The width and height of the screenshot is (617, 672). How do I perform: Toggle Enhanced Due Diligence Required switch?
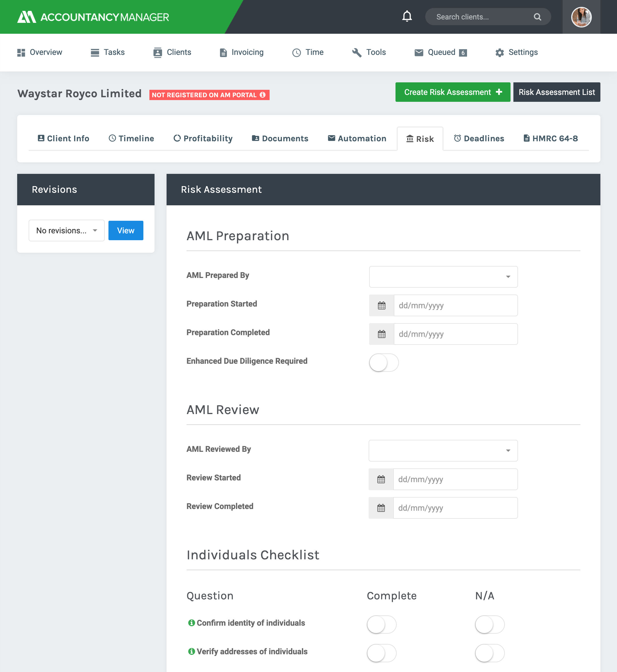(x=383, y=362)
